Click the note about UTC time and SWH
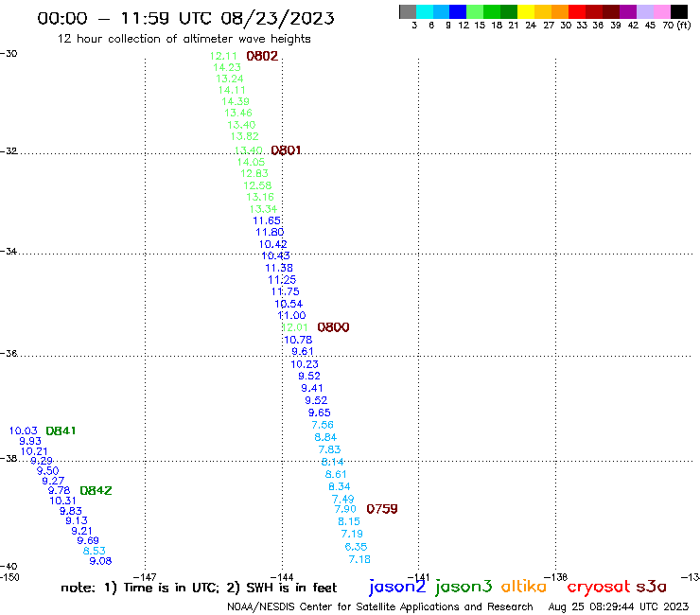 [199, 588]
